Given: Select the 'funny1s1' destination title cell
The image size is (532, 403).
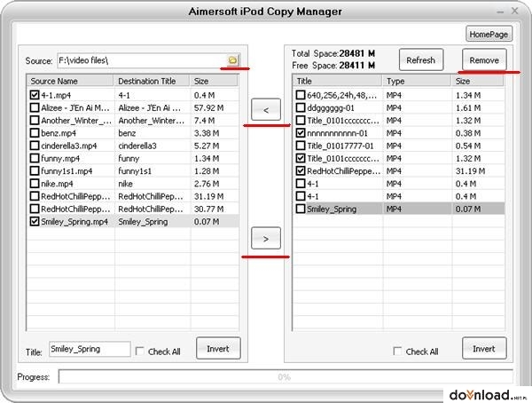Looking at the screenshot, I should pyautogui.click(x=135, y=171).
